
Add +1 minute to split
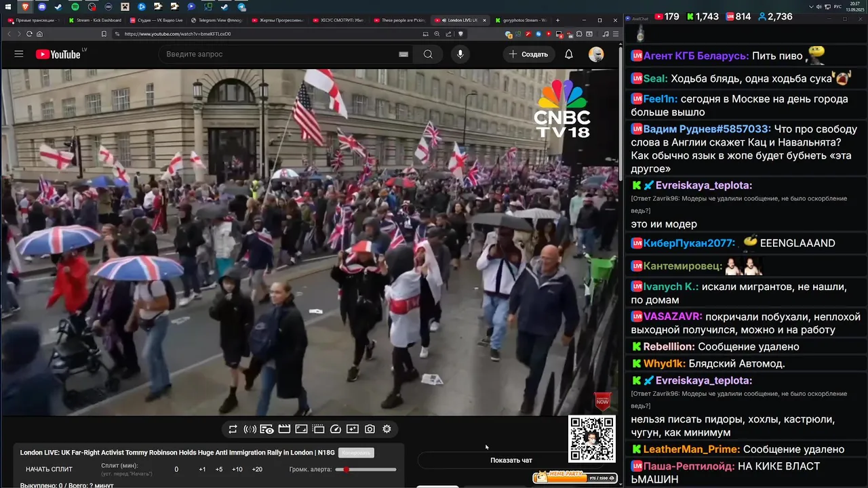(x=202, y=470)
